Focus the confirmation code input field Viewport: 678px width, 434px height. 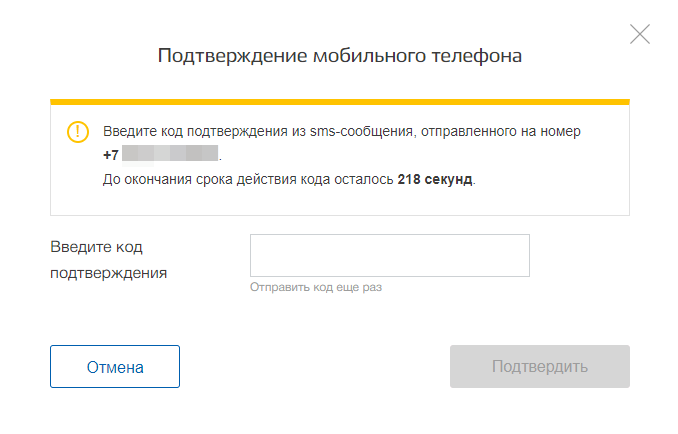tap(390, 255)
